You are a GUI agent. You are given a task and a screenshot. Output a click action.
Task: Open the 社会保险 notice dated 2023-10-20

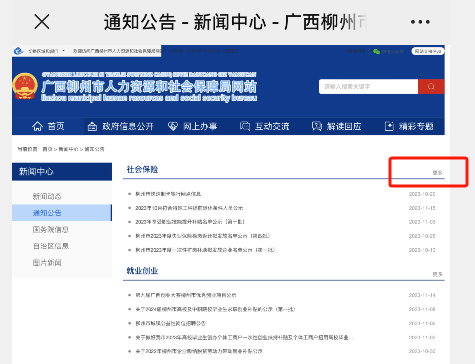click(x=168, y=194)
